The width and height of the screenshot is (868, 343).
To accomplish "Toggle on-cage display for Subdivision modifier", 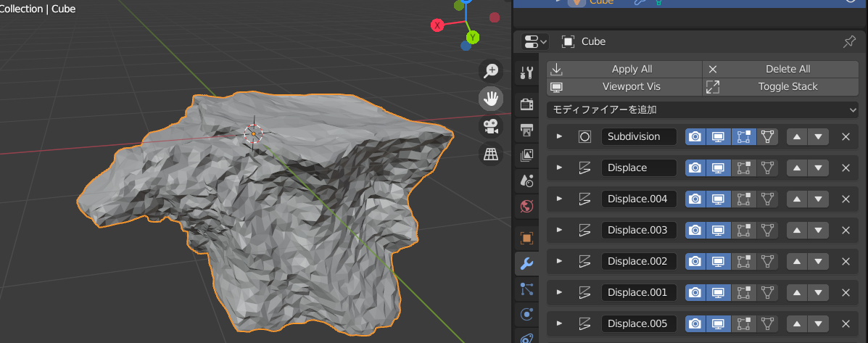I will [766, 136].
